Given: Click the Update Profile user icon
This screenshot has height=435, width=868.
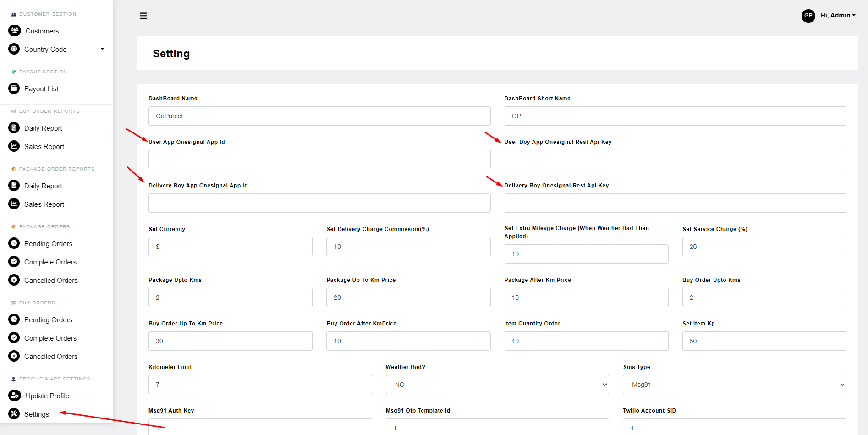Looking at the screenshot, I should click(x=15, y=396).
